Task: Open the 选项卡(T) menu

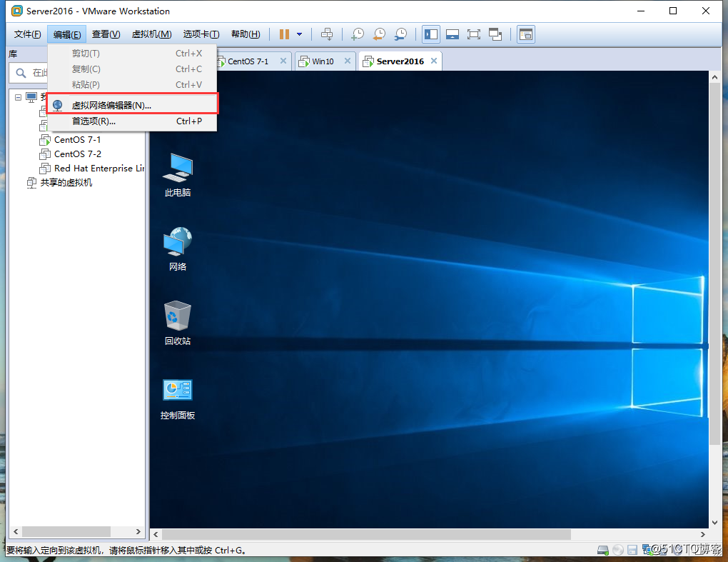Action: pyautogui.click(x=201, y=34)
